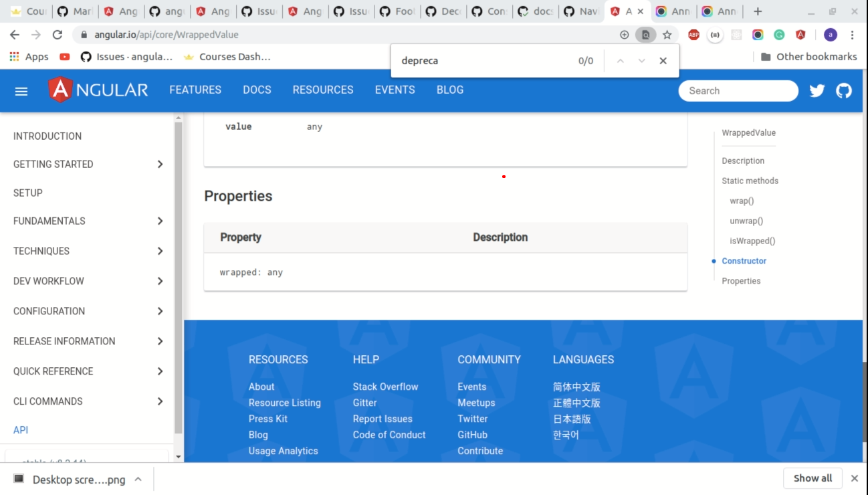Click the Chrome profile avatar
The width and height of the screenshot is (868, 495).
tap(831, 35)
